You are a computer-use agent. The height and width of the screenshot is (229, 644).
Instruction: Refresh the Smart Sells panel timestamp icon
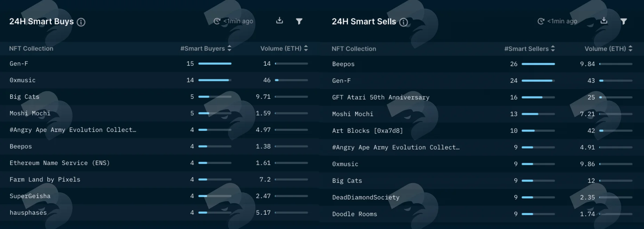[x=541, y=21]
